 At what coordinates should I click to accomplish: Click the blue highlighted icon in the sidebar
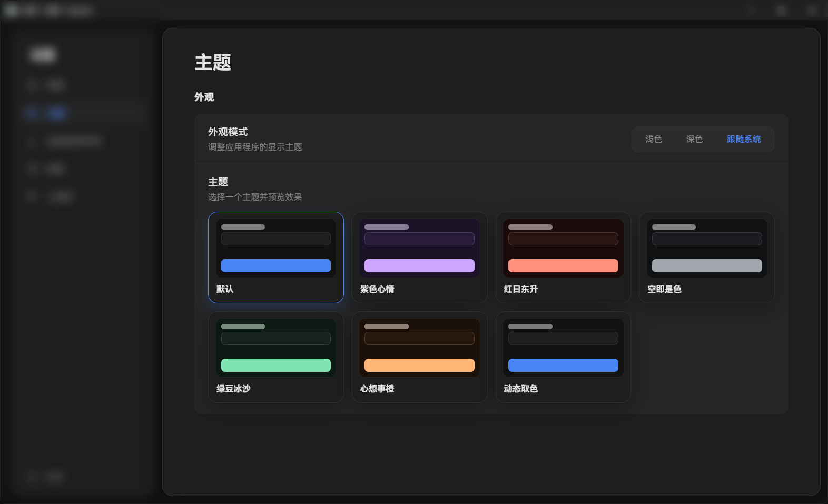[x=32, y=113]
